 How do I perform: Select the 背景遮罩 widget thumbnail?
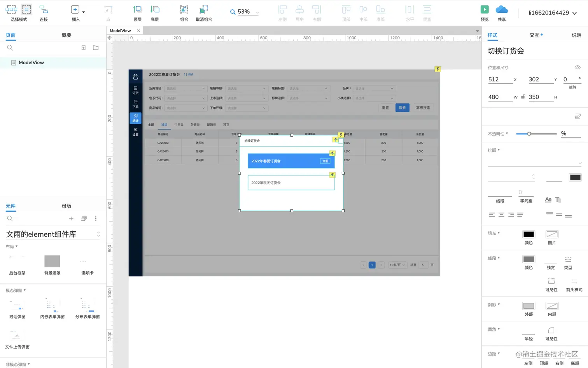pos(52,261)
